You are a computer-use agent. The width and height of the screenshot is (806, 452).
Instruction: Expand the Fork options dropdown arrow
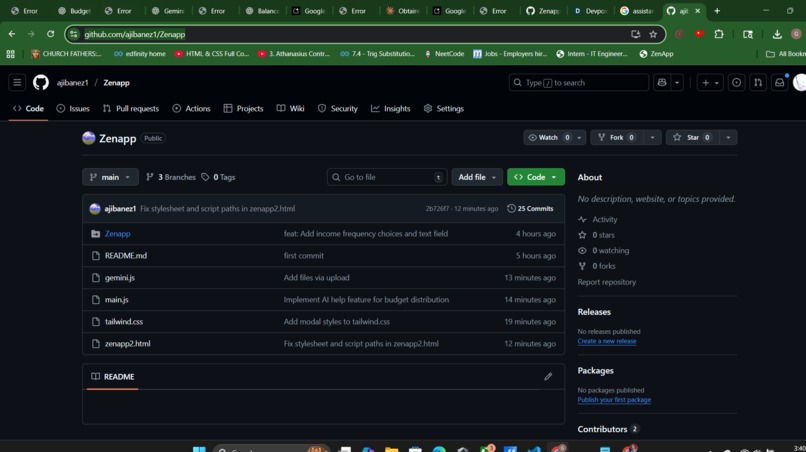652,137
